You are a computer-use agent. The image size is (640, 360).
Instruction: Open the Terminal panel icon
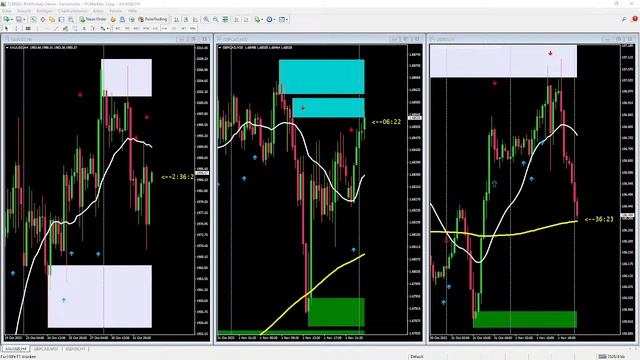pyautogui.click(x=61, y=19)
